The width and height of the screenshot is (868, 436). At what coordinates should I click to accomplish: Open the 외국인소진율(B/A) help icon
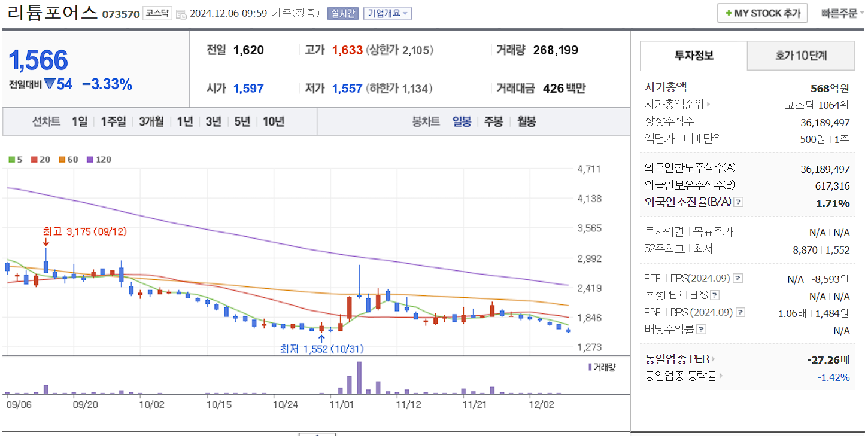click(739, 203)
